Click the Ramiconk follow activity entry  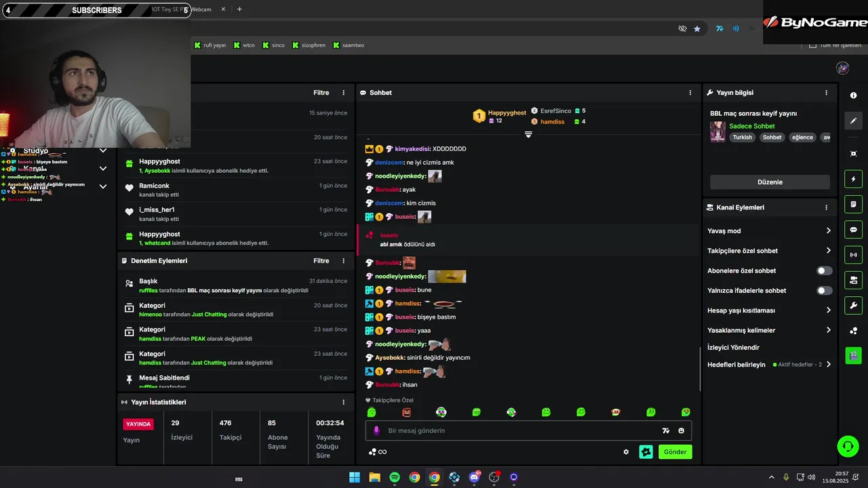(x=235, y=190)
